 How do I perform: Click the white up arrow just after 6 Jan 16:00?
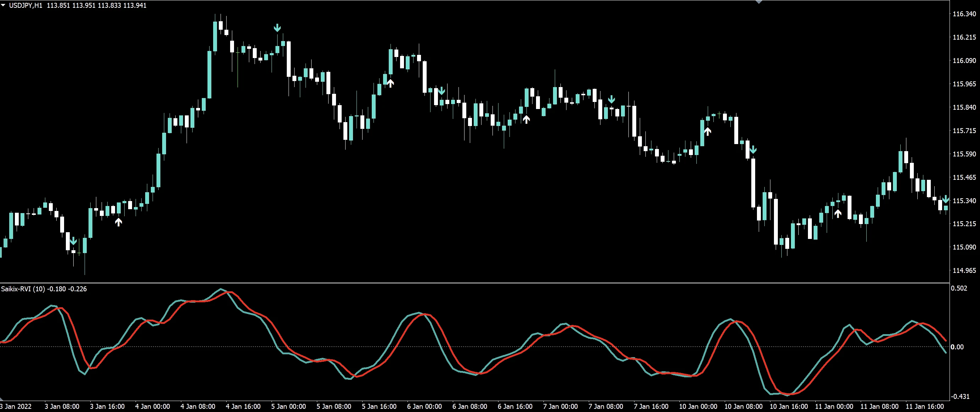click(x=526, y=119)
